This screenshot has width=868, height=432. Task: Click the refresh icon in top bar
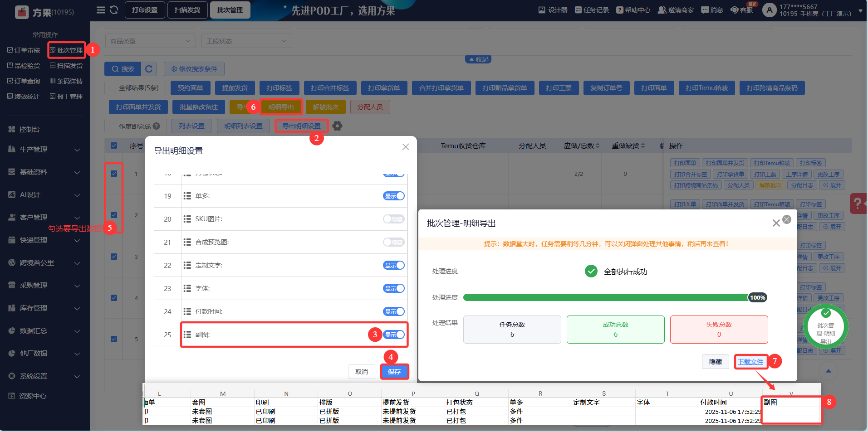click(114, 10)
